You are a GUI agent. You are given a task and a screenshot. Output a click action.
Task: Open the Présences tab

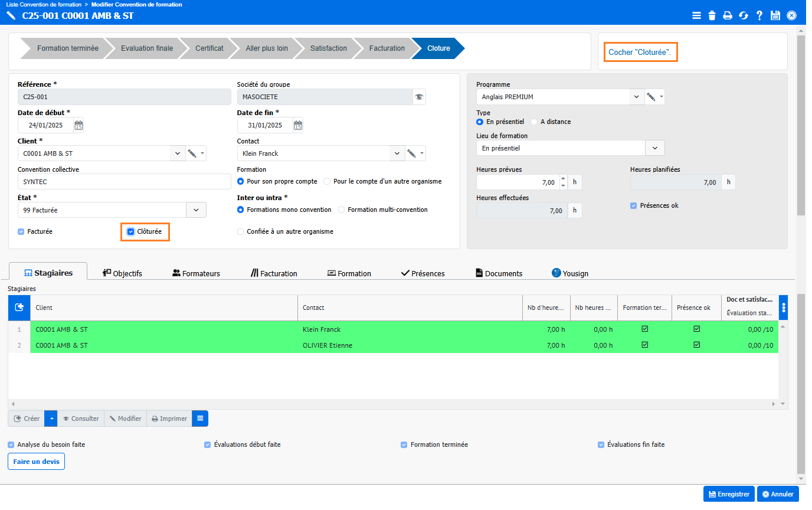[423, 273]
